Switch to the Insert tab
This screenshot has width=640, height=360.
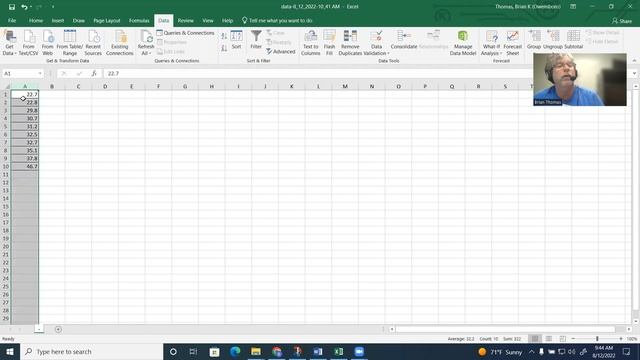(58, 20)
